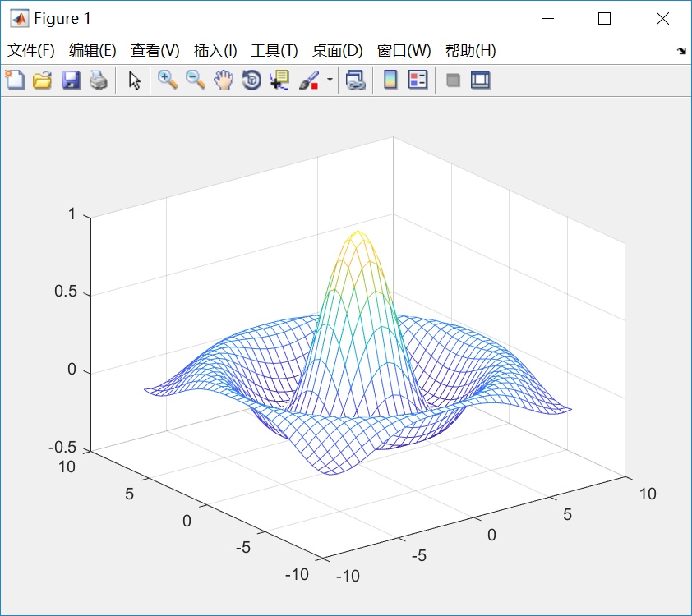Activate the Brush/Select Data tool

tap(311, 80)
